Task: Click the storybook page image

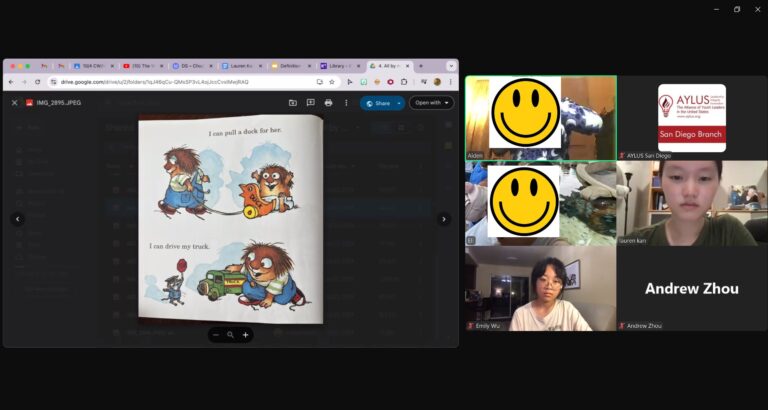Action: (x=231, y=219)
